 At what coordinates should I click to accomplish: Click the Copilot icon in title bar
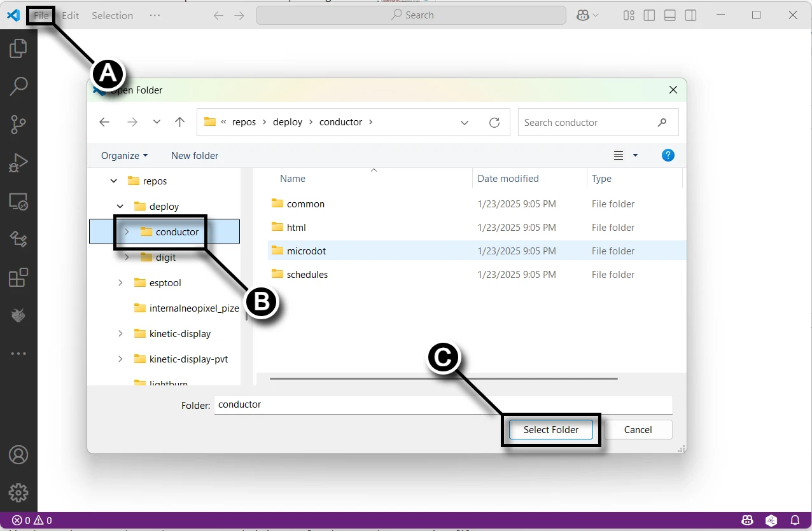[583, 15]
